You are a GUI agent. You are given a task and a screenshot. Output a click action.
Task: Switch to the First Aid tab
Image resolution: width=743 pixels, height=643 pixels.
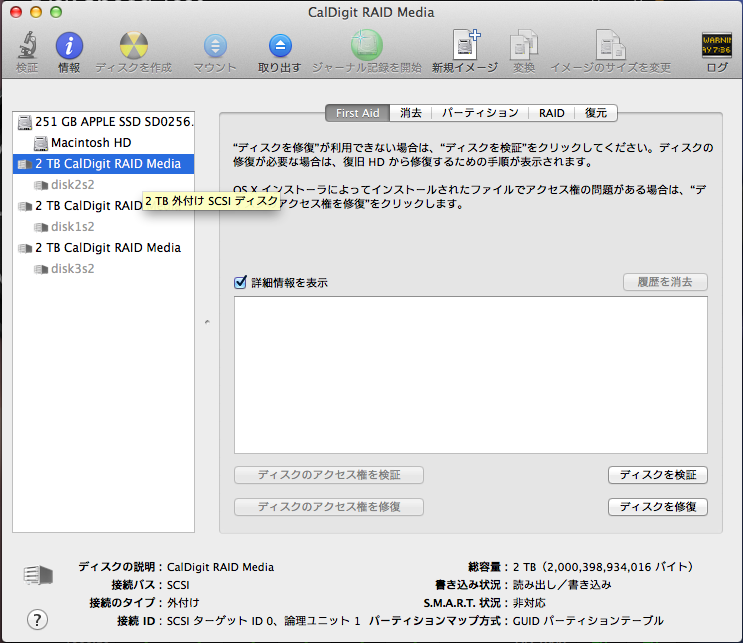(357, 113)
